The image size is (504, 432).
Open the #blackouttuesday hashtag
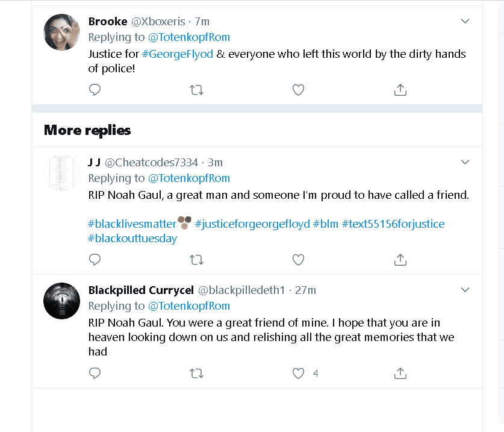132,239
